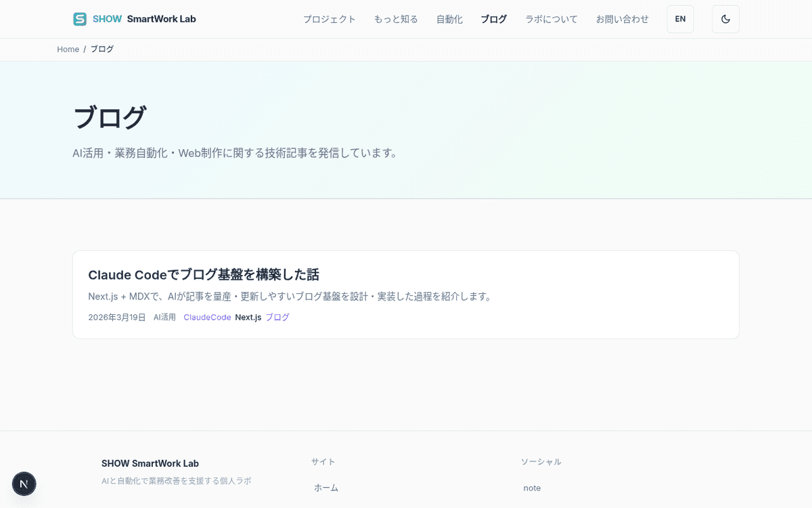The height and width of the screenshot is (508, 812).
Task: Select the ブログ navigation tab
Action: [x=493, y=19]
